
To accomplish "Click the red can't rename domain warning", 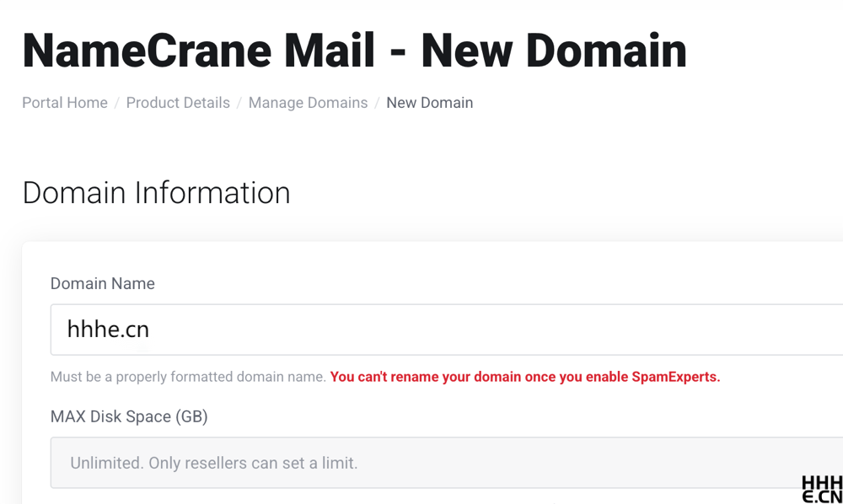I will pyautogui.click(x=524, y=377).
